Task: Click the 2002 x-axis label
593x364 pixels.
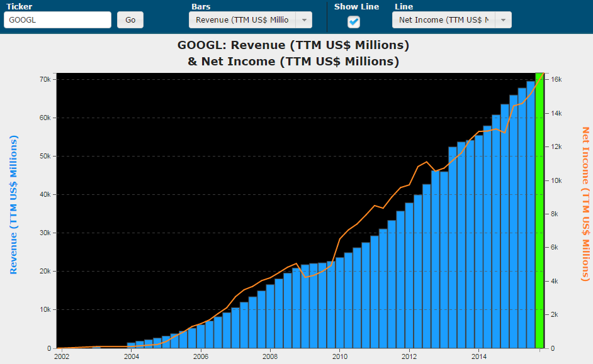Action: tap(62, 356)
